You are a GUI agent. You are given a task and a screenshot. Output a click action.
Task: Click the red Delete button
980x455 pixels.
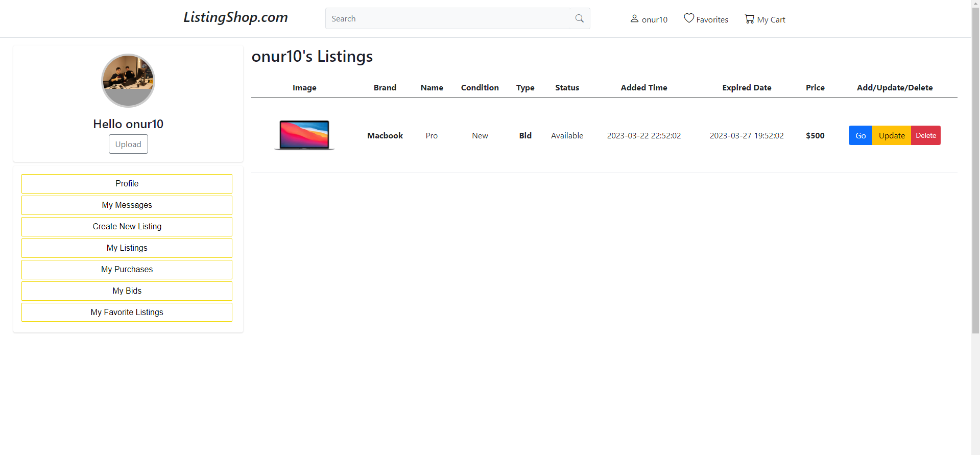[926, 135]
